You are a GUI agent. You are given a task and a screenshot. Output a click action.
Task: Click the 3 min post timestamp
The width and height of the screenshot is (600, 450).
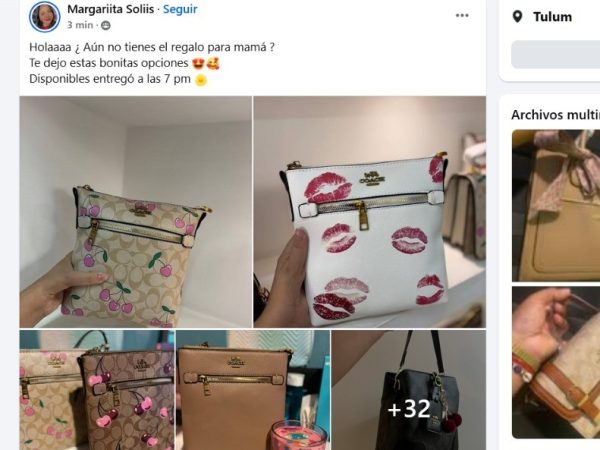[x=80, y=25]
